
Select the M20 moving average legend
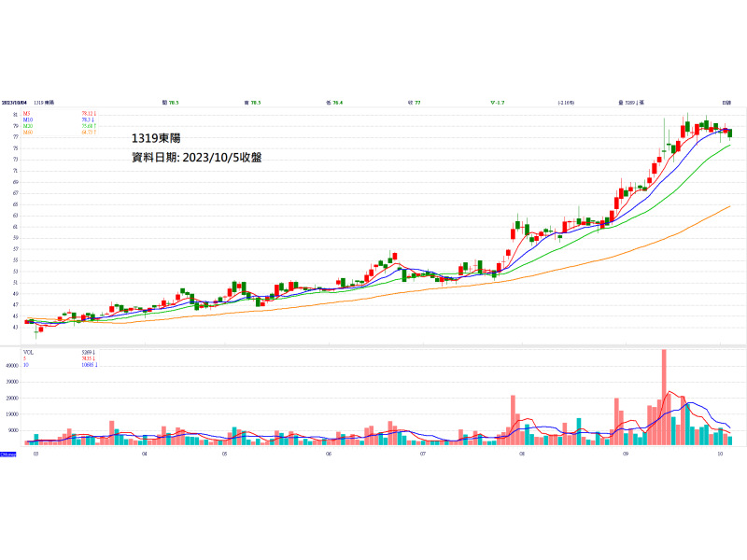(28, 126)
